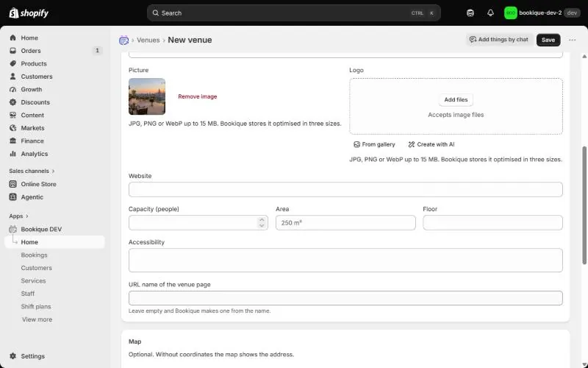Click the Orders count badge 1
Image resolution: width=588 pixels, height=368 pixels.
[97, 51]
